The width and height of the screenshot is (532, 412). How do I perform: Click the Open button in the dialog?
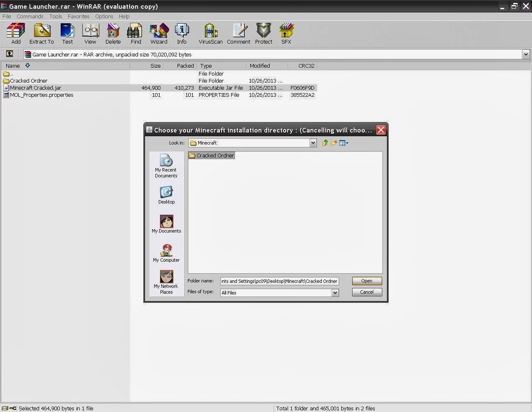tap(367, 281)
